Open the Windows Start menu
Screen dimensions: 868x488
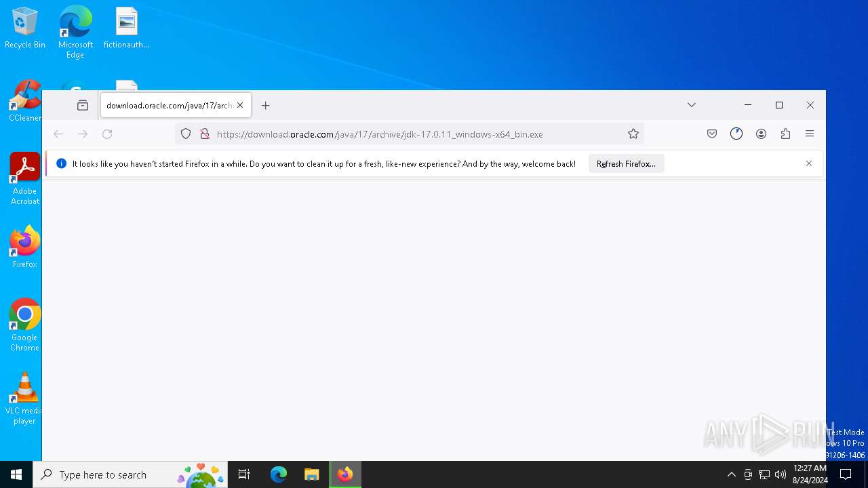(x=16, y=474)
